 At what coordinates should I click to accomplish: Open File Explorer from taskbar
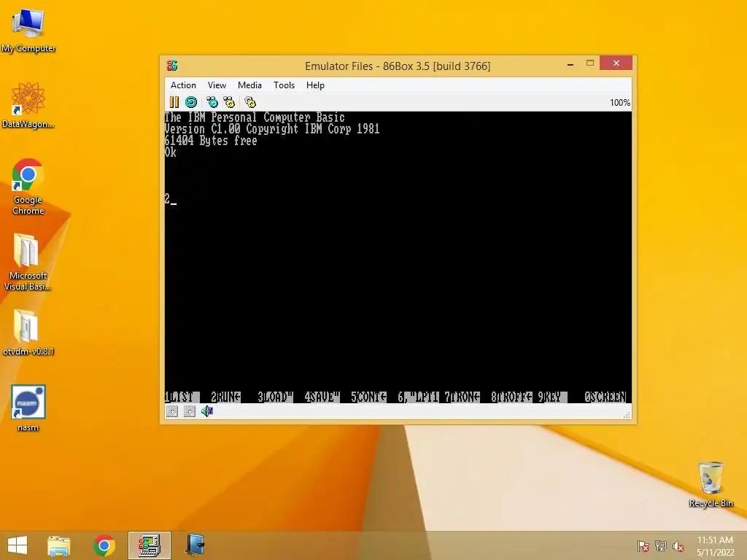58,545
